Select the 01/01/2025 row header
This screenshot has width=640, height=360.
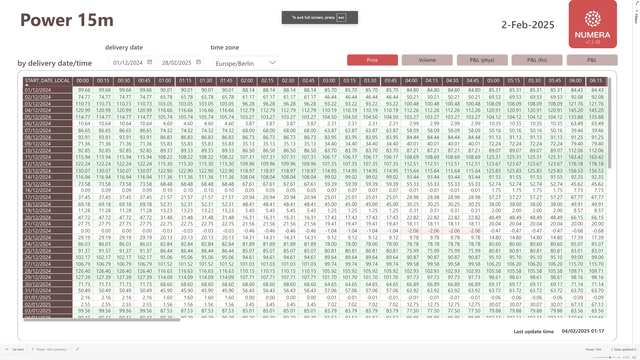click(48, 298)
